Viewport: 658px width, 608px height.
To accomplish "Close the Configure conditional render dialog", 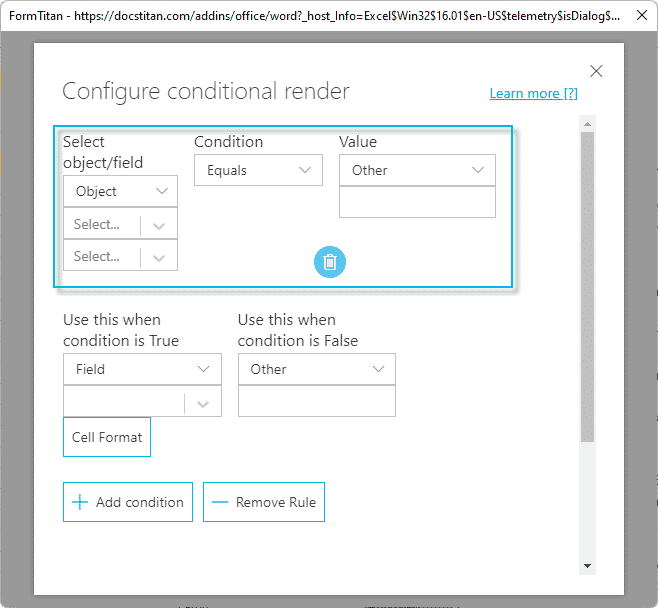I will (596, 71).
